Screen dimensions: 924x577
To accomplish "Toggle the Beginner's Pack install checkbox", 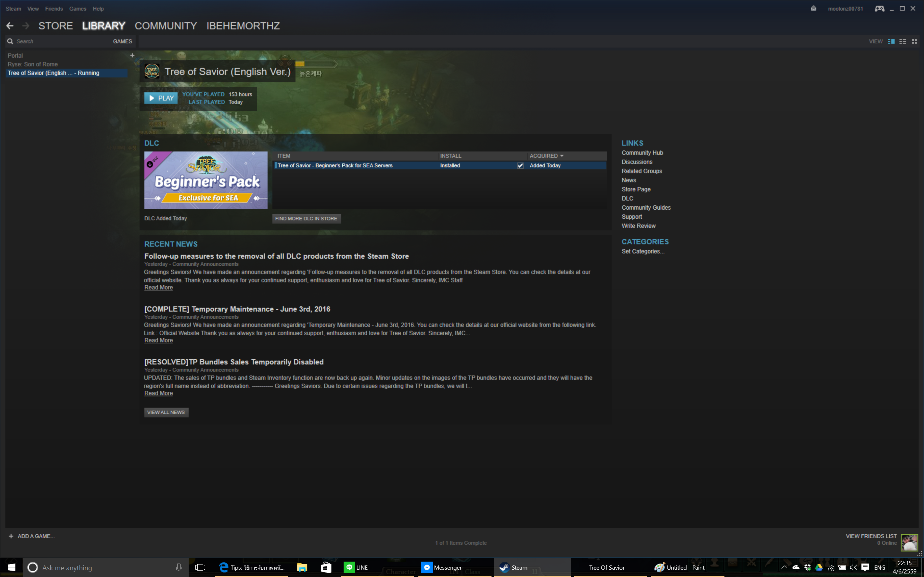I will point(520,166).
